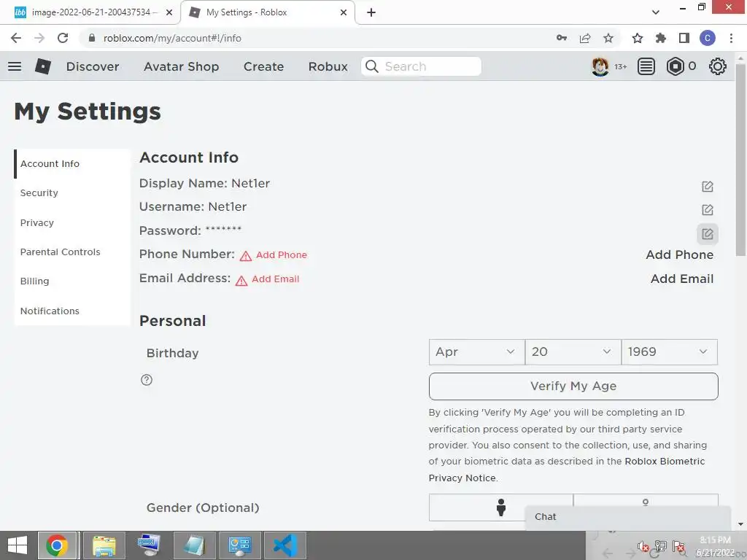
Task: Open the notifications feed icon
Action: [646, 66]
